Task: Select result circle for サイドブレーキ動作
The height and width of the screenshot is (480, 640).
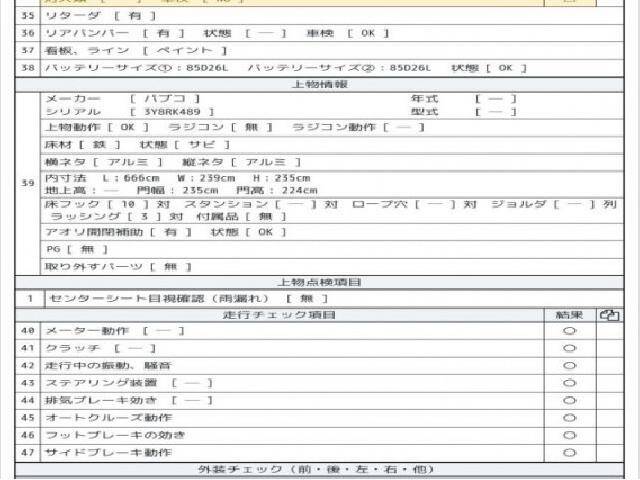Action: 569,452
